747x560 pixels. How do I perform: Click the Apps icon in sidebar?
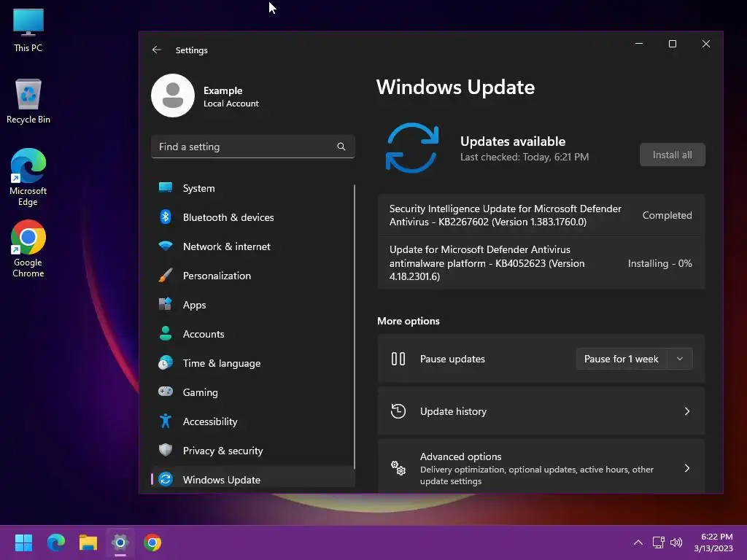tap(166, 304)
